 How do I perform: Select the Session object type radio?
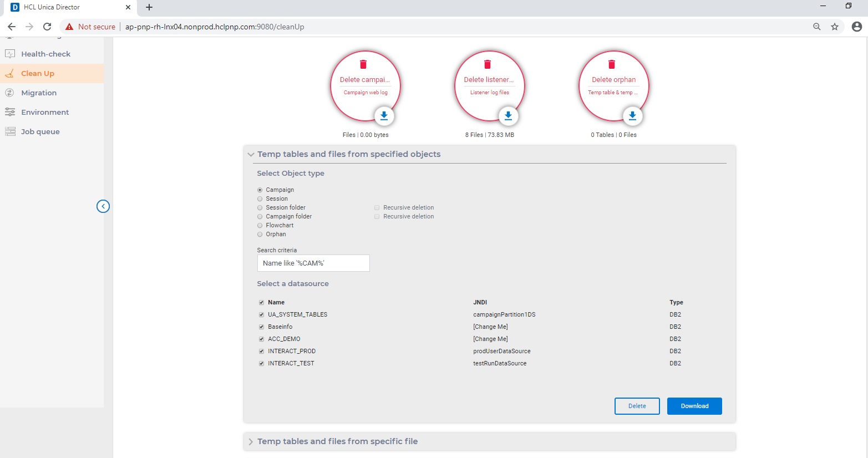[x=260, y=199]
